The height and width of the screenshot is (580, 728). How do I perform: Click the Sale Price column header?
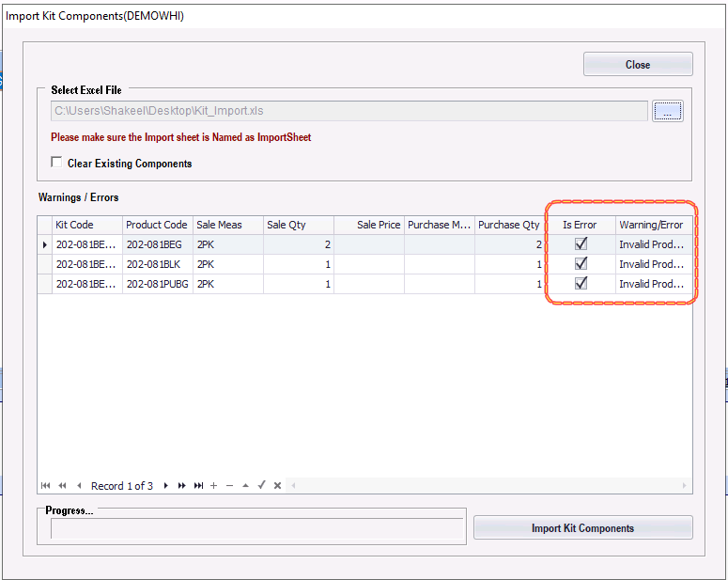click(x=369, y=225)
